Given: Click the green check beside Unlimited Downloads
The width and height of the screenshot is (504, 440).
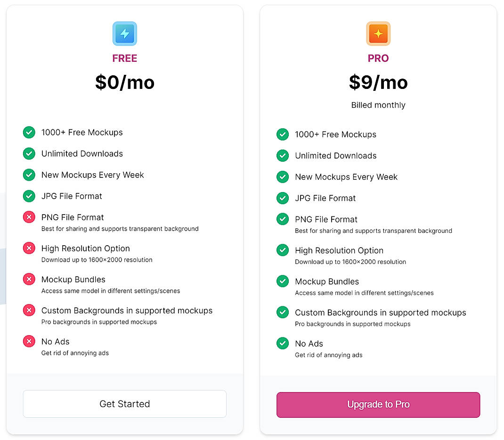Looking at the screenshot, I should coord(29,153).
